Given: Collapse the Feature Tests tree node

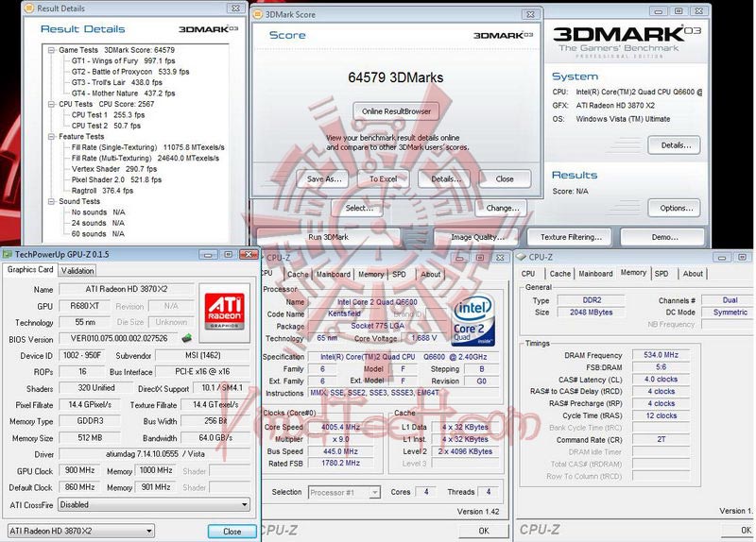Looking at the screenshot, I should (x=51, y=137).
